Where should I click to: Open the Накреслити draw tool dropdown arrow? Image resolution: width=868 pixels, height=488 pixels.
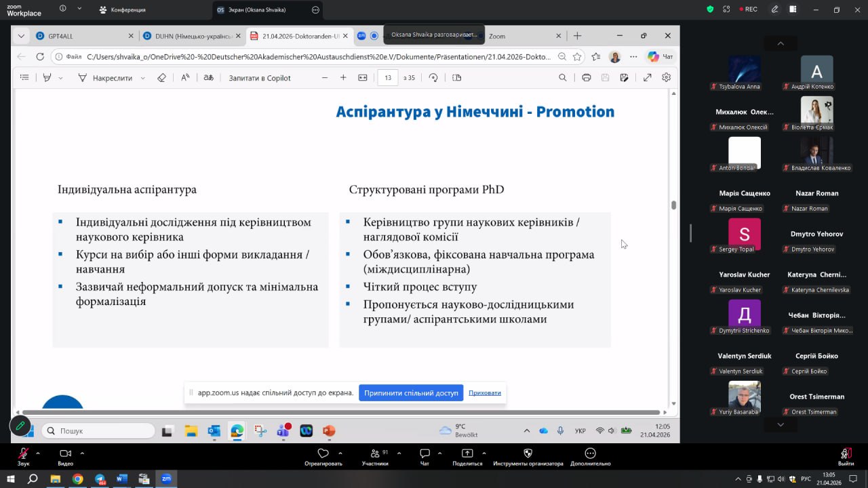[142, 79]
